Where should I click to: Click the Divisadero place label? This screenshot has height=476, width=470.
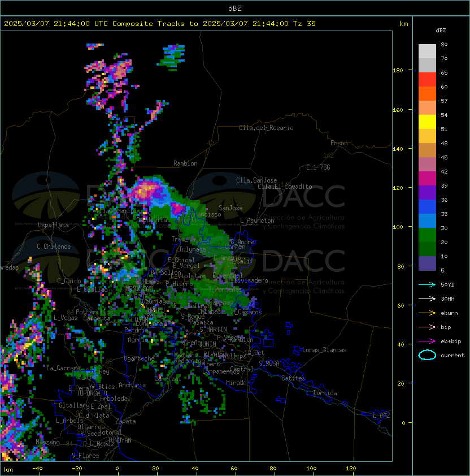251,280
